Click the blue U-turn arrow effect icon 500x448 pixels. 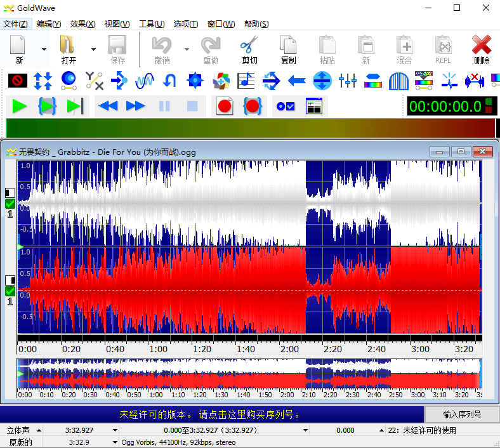point(169,81)
